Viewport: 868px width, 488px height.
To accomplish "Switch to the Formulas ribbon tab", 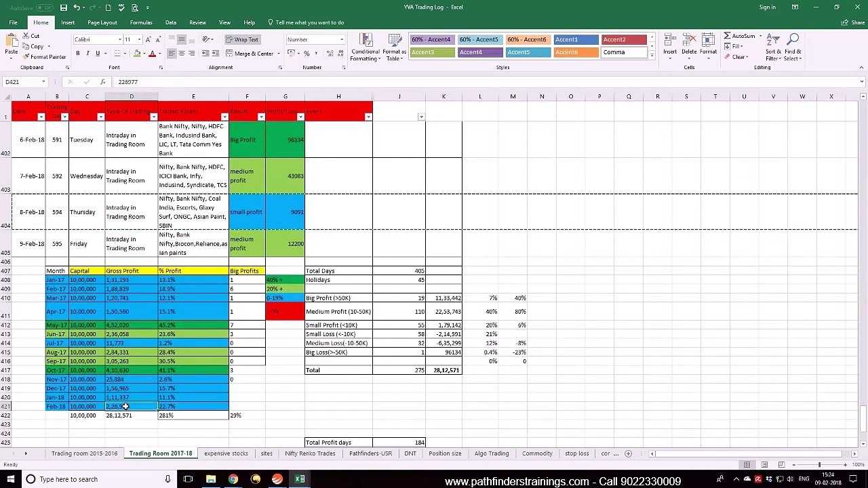I will coord(141,22).
